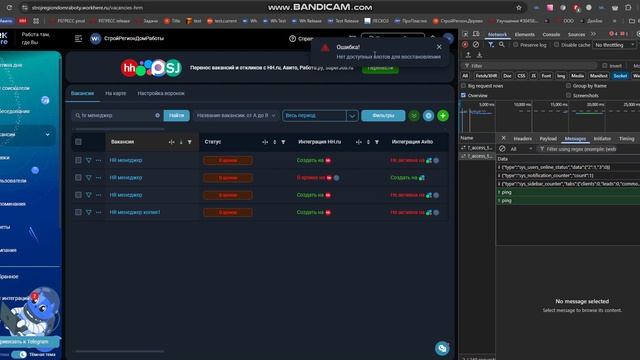Sort the 'Вакансия' column with its arrow icon
Viewport: 640px width, 360px height.
tap(181, 142)
